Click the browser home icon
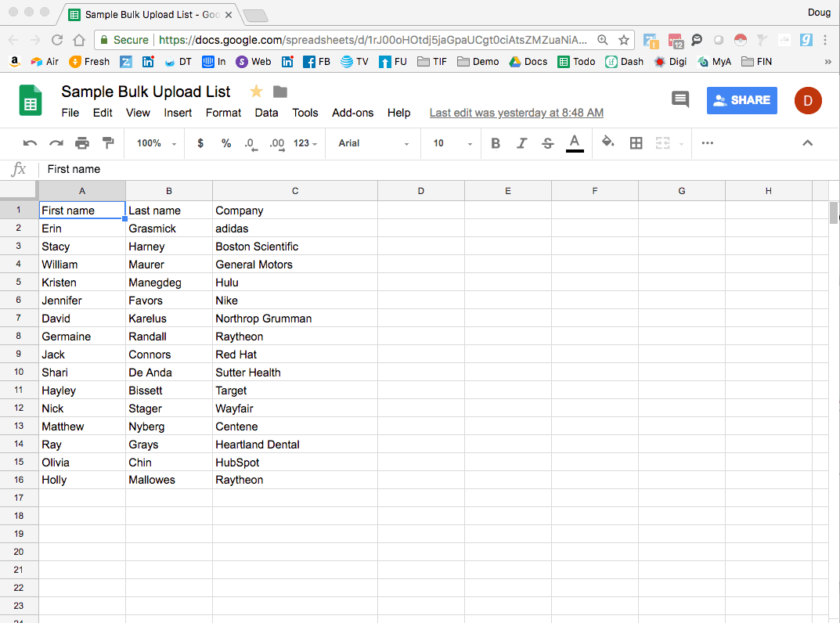 tap(79, 40)
